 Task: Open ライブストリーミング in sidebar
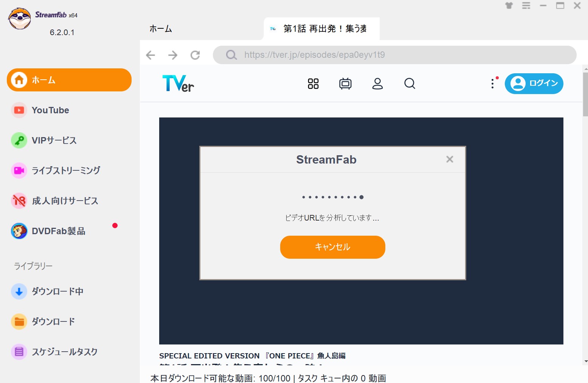(69, 171)
